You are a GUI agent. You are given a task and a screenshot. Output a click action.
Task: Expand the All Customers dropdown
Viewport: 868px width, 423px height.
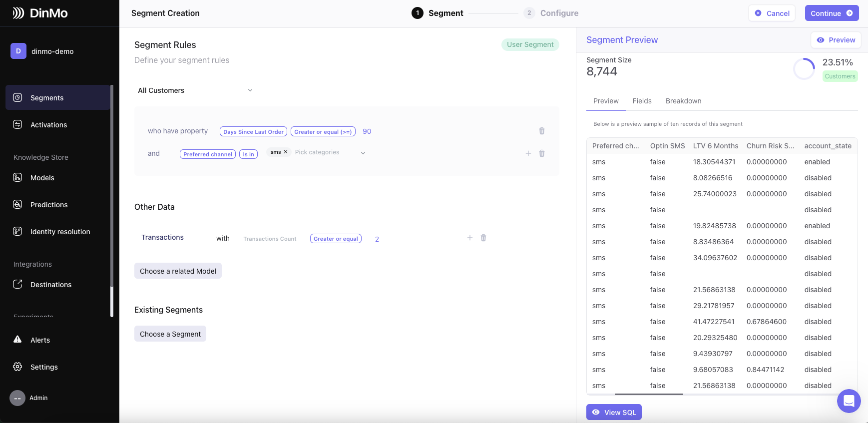pyautogui.click(x=195, y=90)
